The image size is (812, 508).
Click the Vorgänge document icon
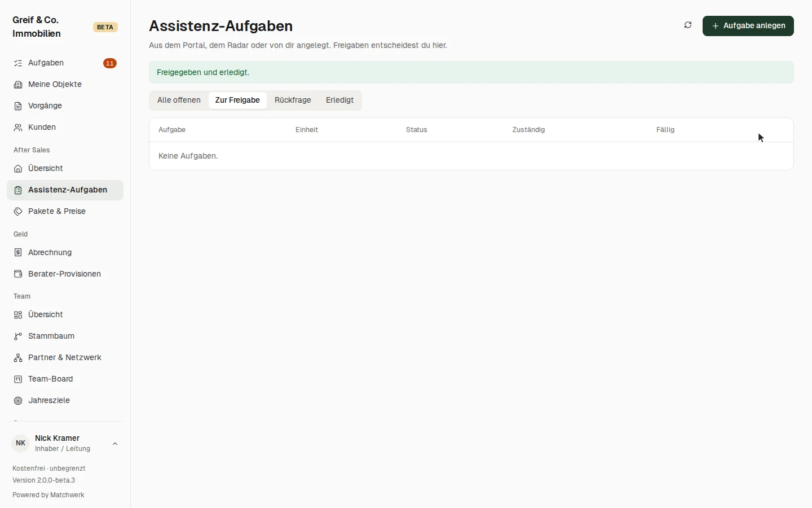click(x=18, y=106)
